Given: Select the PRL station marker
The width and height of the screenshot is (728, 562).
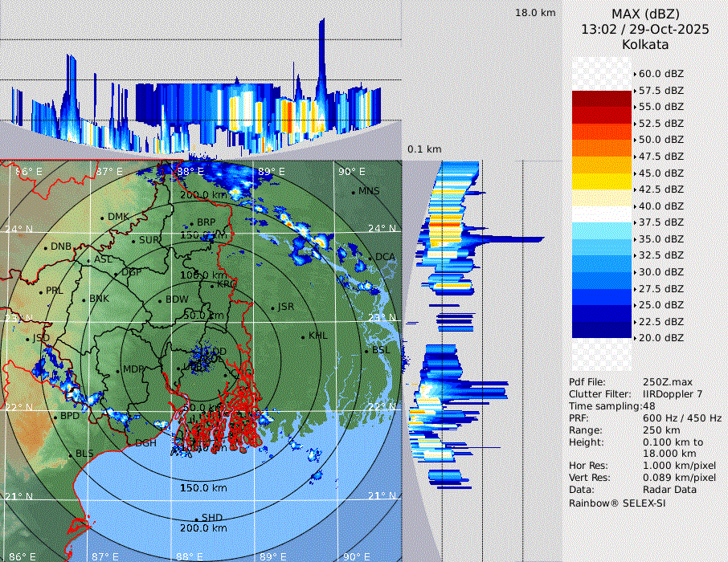Looking at the screenshot, I should click(41, 291).
